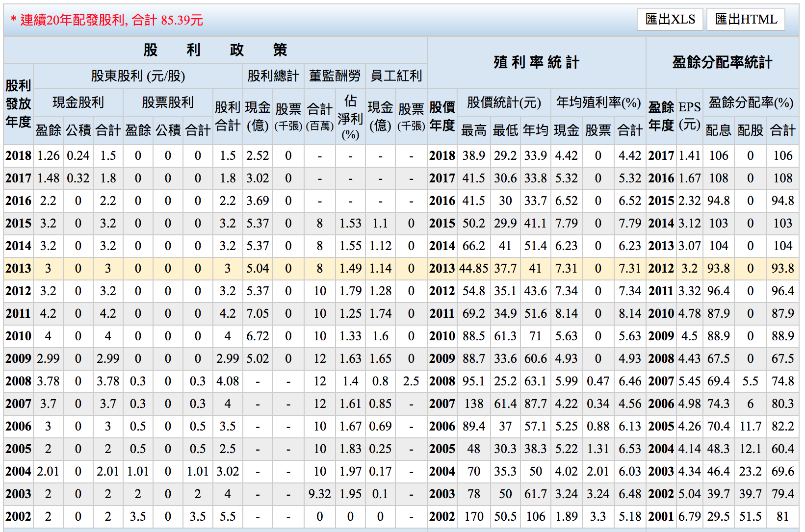Click the 9.32 董監酬勞 cell in the 2003 row
This screenshot has width=805, height=532.
(x=319, y=494)
